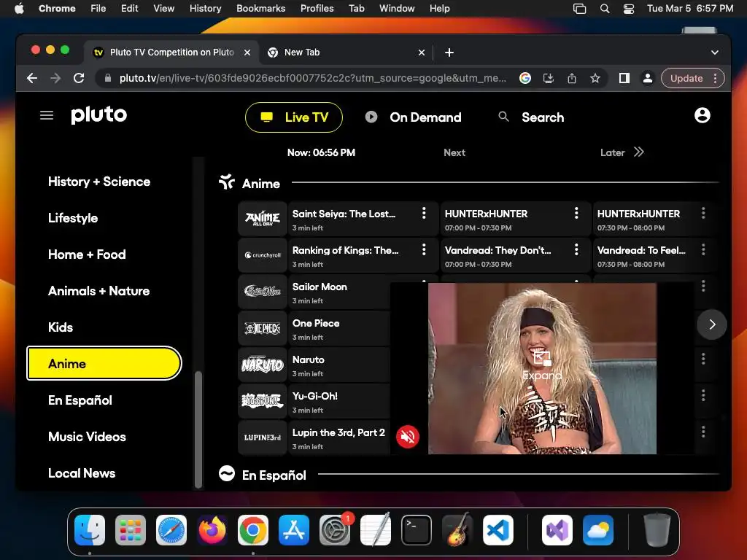The image size is (747, 560).
Task: Open options for HUNTERxHUNTER at 07:30 PM
Action: point(703,214)
